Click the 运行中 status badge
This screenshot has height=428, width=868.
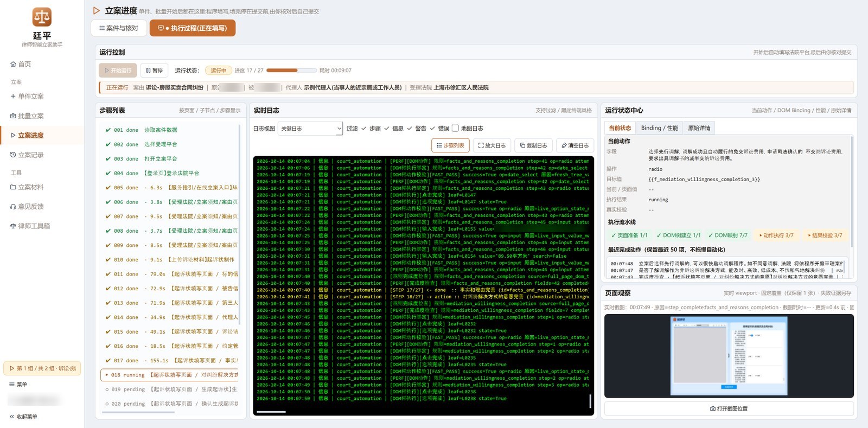[x=219, y=71]
